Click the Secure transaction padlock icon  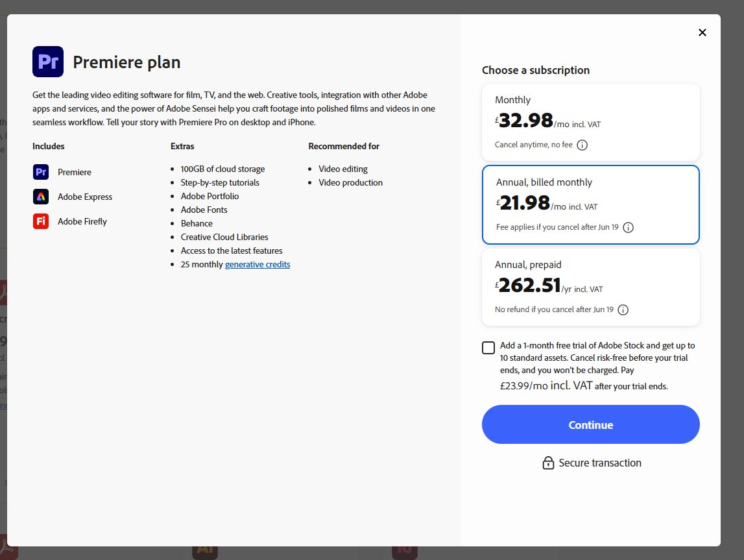[548, 463]
